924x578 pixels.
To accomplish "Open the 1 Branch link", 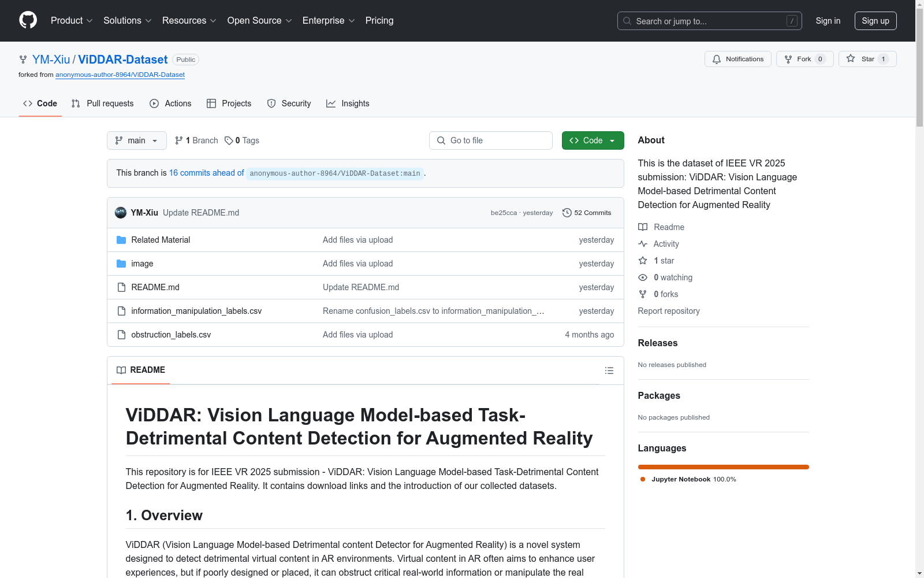I will tap(196, 140).
